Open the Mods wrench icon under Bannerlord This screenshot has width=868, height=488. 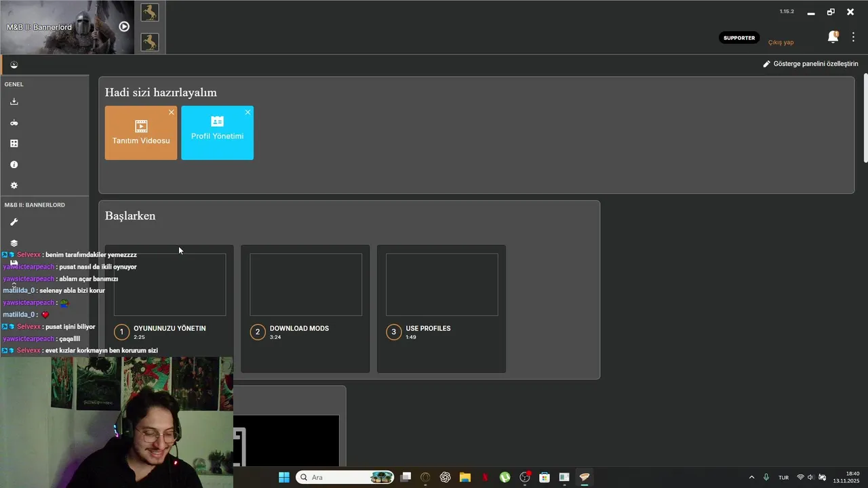click(14, 222)
